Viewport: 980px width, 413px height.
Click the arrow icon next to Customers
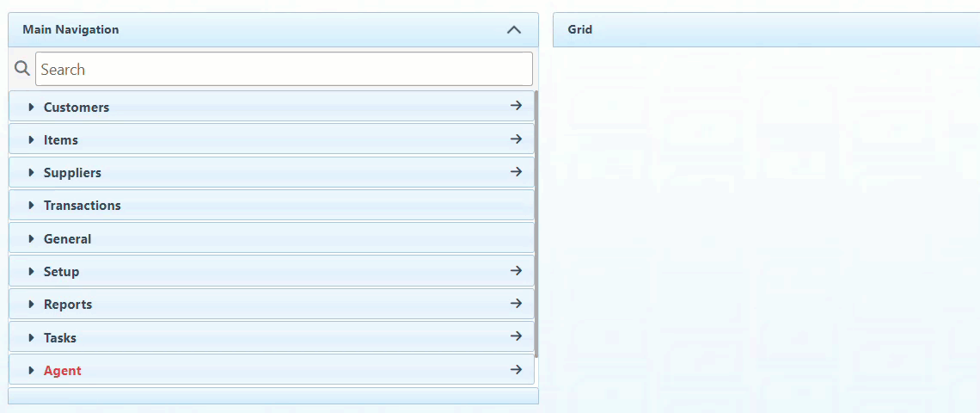tap(516, 106)
